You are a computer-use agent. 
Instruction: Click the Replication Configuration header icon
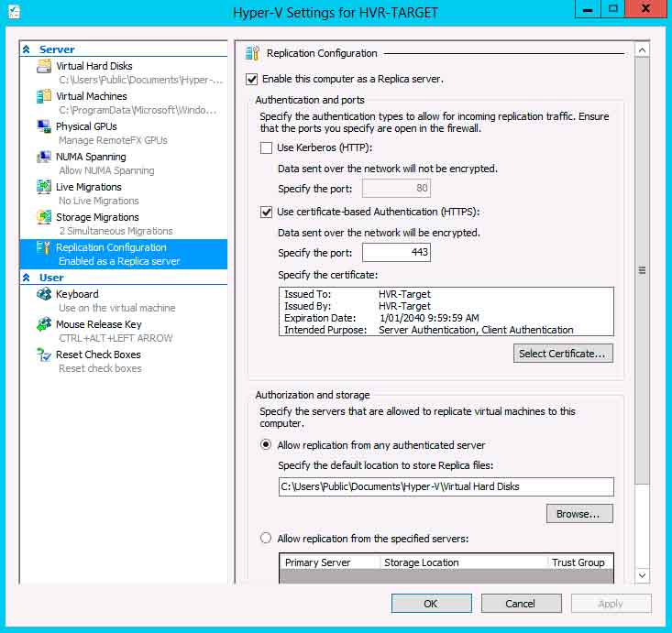[252, 53]
